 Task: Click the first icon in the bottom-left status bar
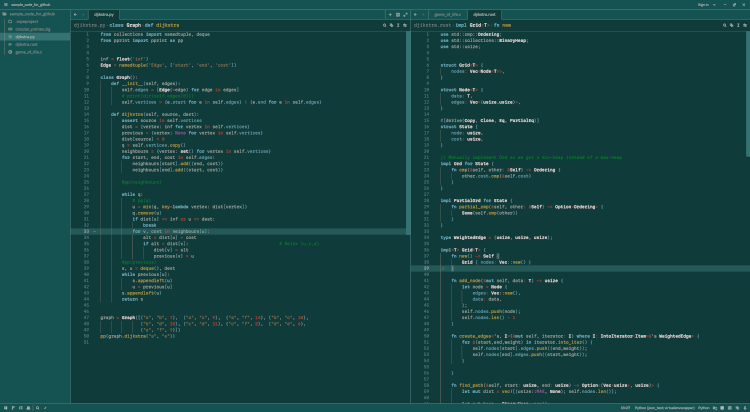point(5,408)
